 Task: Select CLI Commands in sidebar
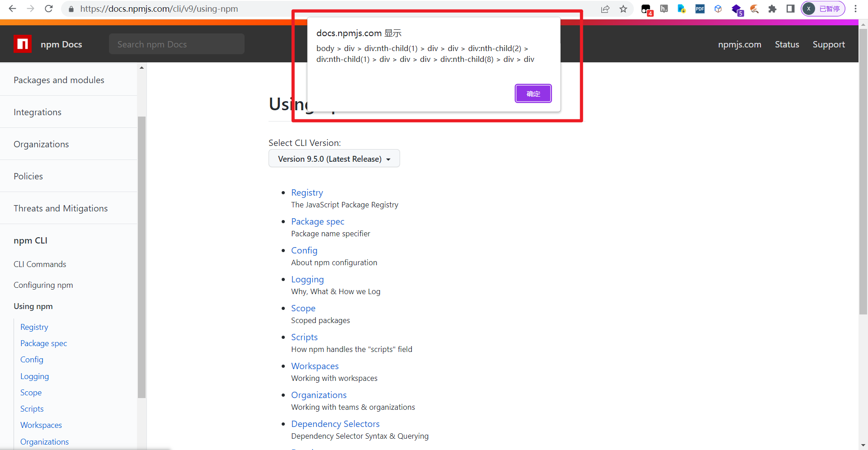[40, 264]
